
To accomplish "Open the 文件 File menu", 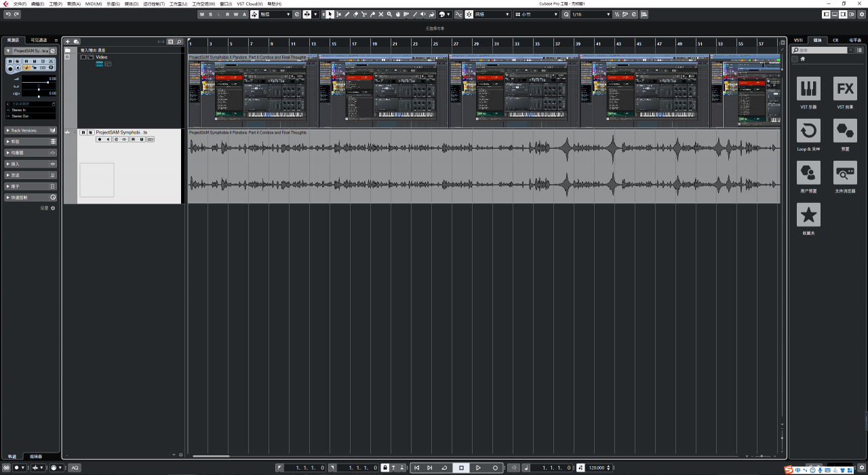I will point(20,4).
